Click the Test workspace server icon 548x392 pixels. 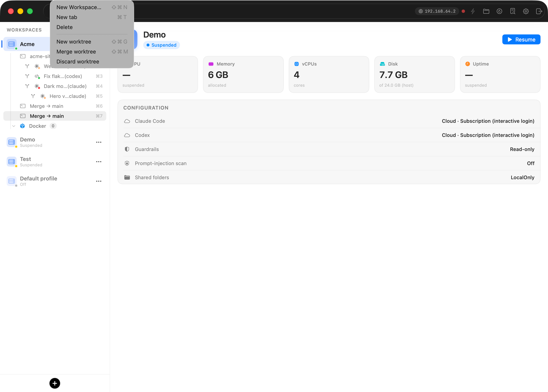[12, 162]
